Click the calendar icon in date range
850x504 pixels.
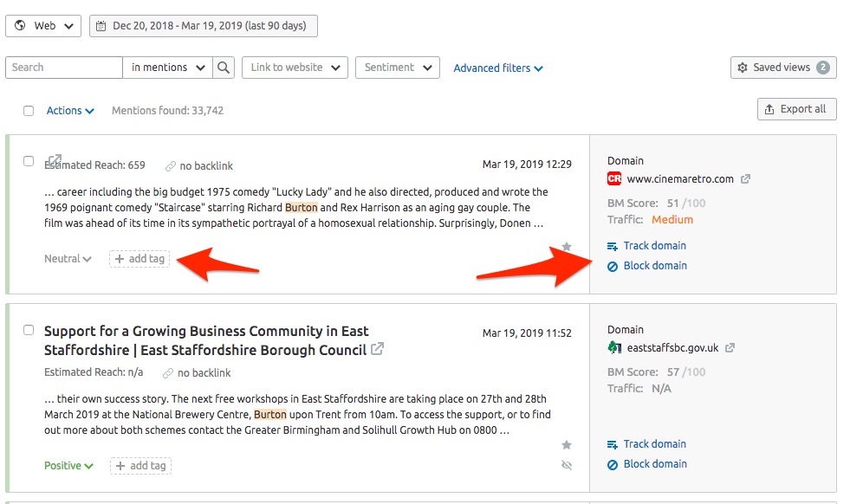click(101, 26)
